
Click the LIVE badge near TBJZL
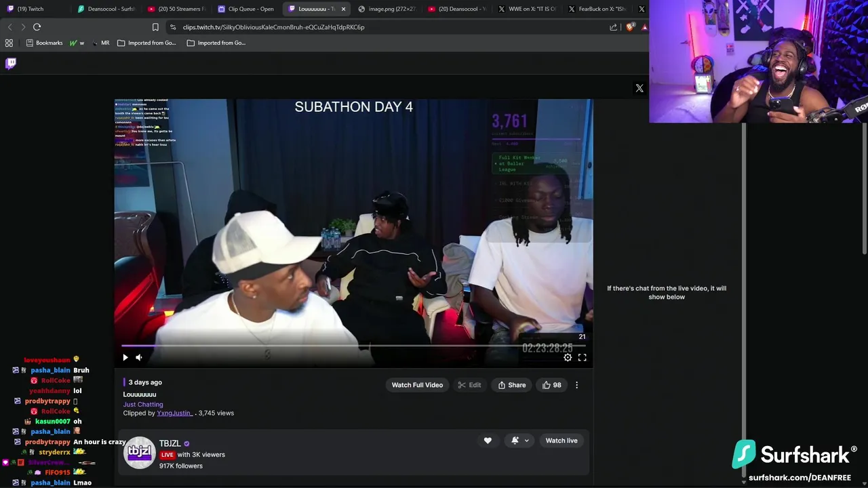click(x=167, y=455)
